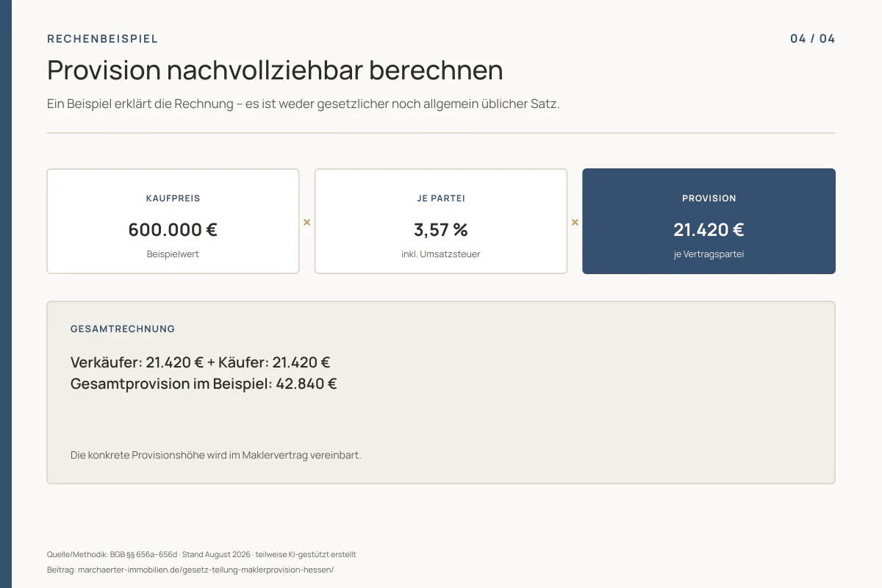
Task: Click the 600.000 € purchase price value
Action: pyautogui.click(x=173, y=229)
